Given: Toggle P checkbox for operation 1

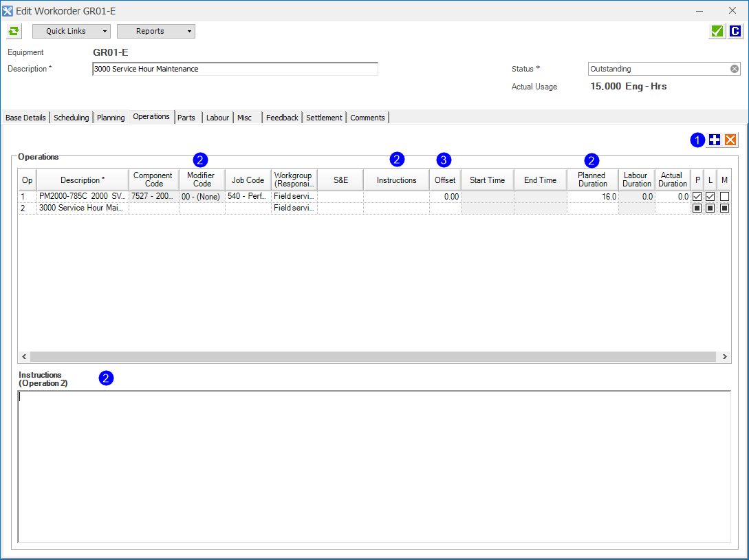Looking at the screenshot, I should click(697, 196).
